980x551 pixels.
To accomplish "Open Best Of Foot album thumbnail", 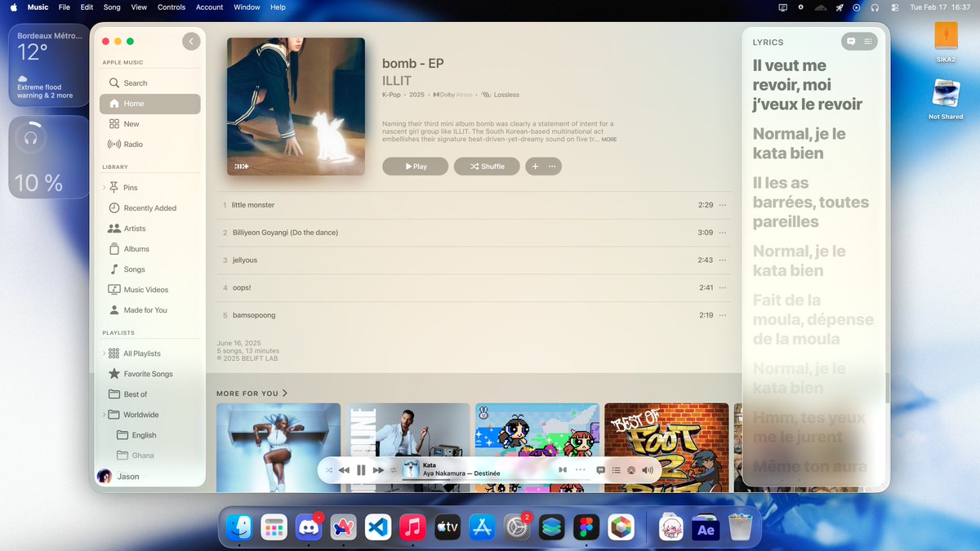I will 666,447.
